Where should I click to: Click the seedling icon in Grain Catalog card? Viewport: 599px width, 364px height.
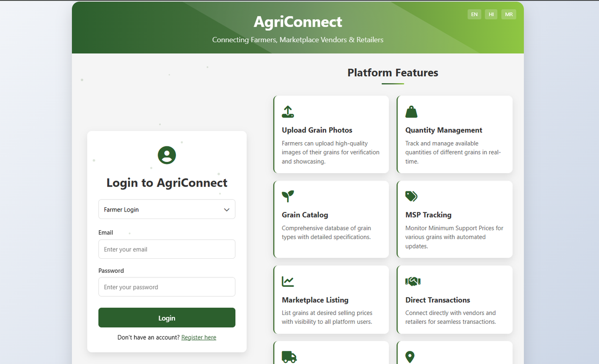tap(288, 196)
